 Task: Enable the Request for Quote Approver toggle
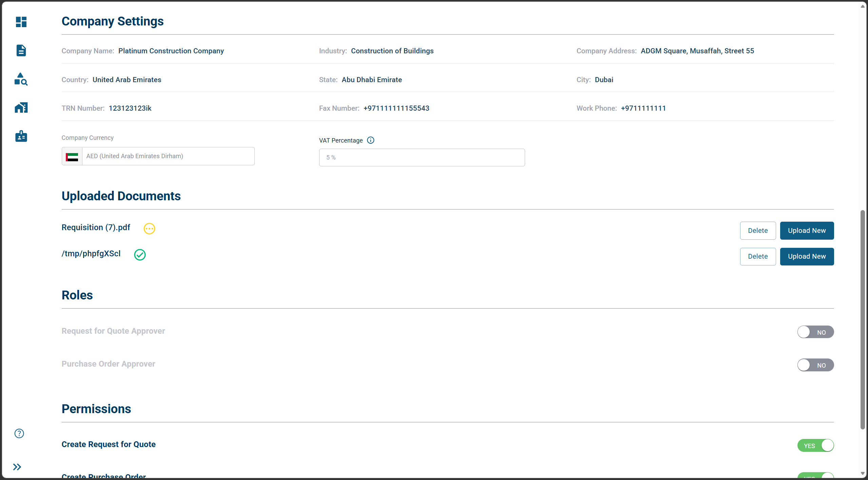[x=815, y=332]
